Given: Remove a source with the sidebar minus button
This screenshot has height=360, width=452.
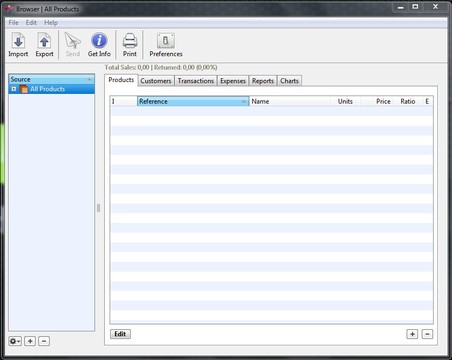Looking at the screenshot, I should click(44, 341).
